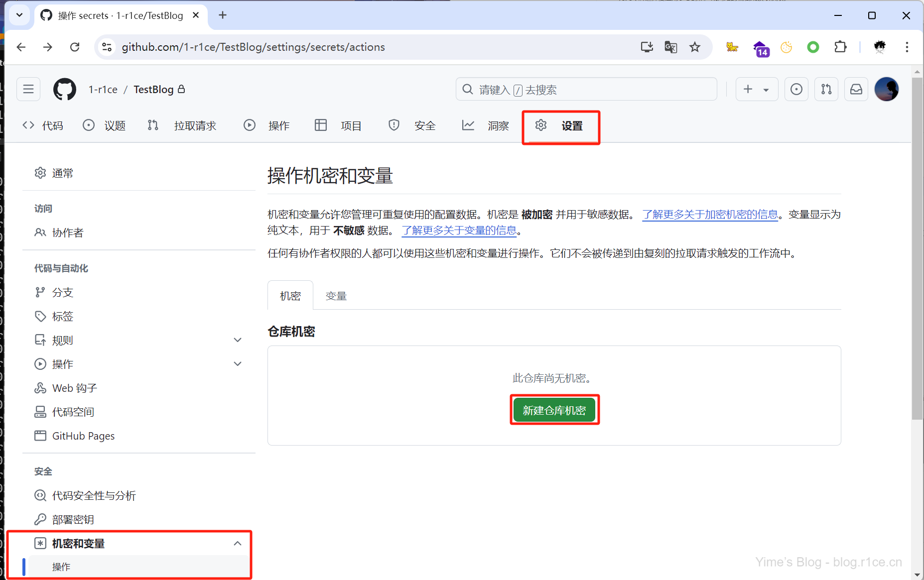Bookmark this page with star icon
Screen dimensions: 924x580
694,47
